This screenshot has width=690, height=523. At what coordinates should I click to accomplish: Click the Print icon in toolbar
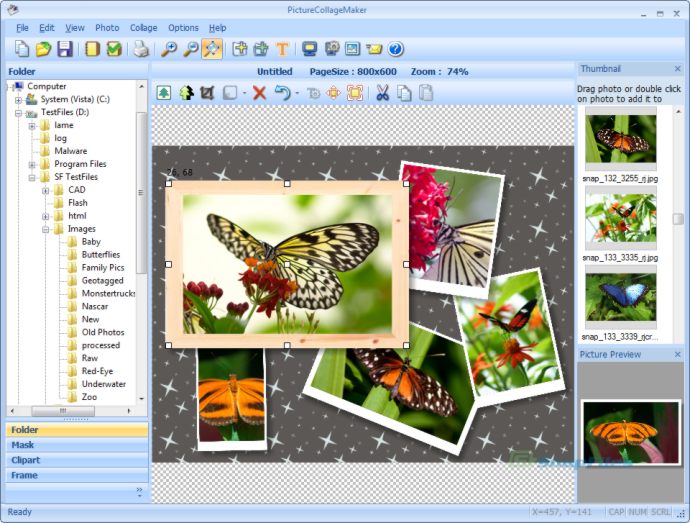pos(141,49)
